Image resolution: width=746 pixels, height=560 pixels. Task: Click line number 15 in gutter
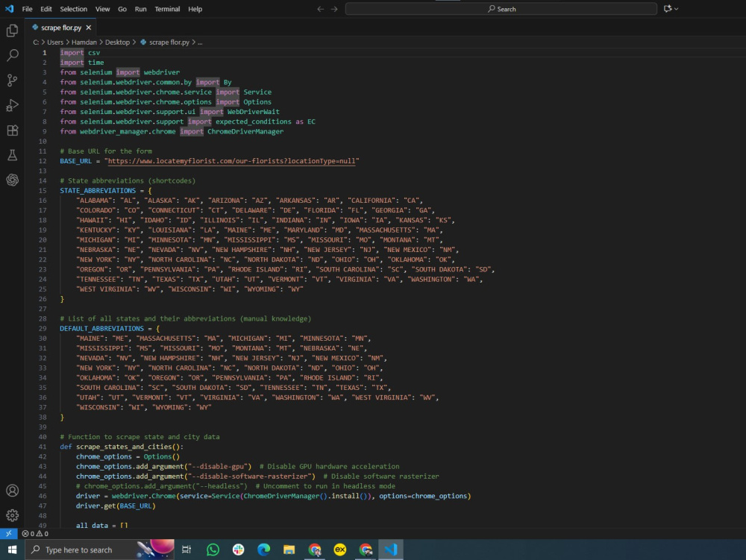click(x=43, y=191)
